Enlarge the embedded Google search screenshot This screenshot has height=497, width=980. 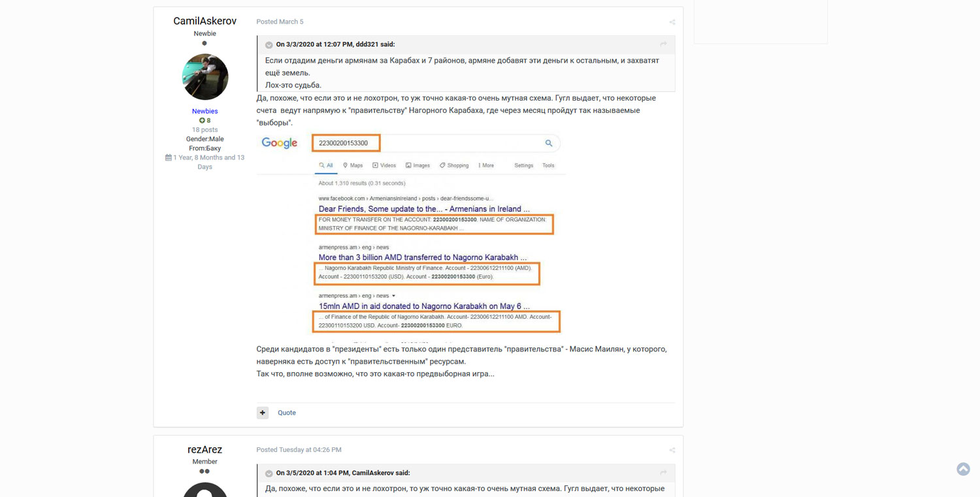[410, 235]
